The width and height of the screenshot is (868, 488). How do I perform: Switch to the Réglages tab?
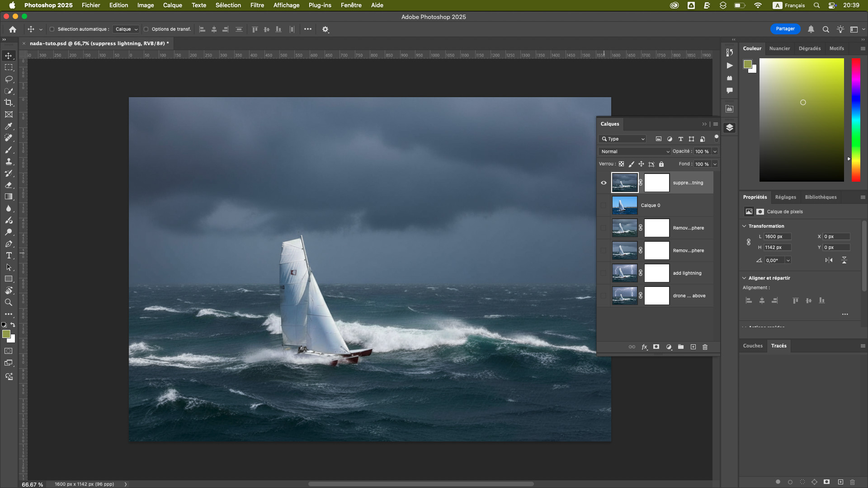coord(785,197)
